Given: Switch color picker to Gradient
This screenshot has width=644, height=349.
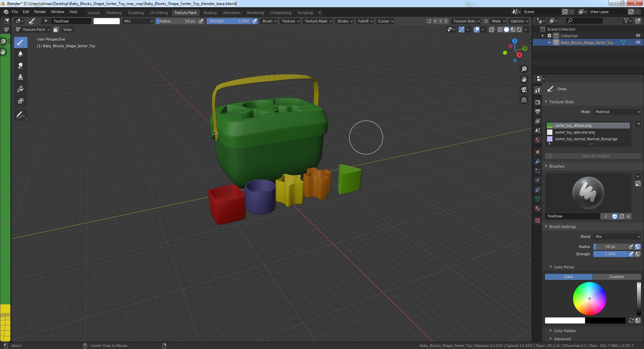Looking at the screenshot, I should [x=616, y=277].
